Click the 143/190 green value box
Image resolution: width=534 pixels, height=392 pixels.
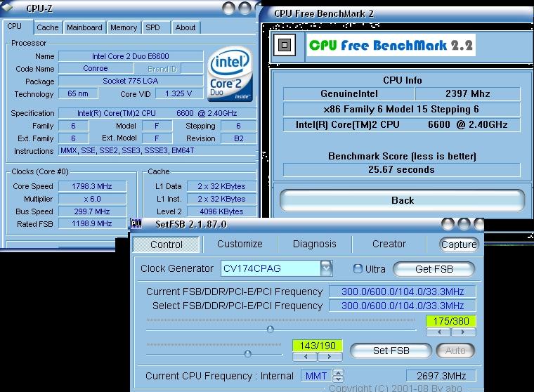click(x=318, y=346)
